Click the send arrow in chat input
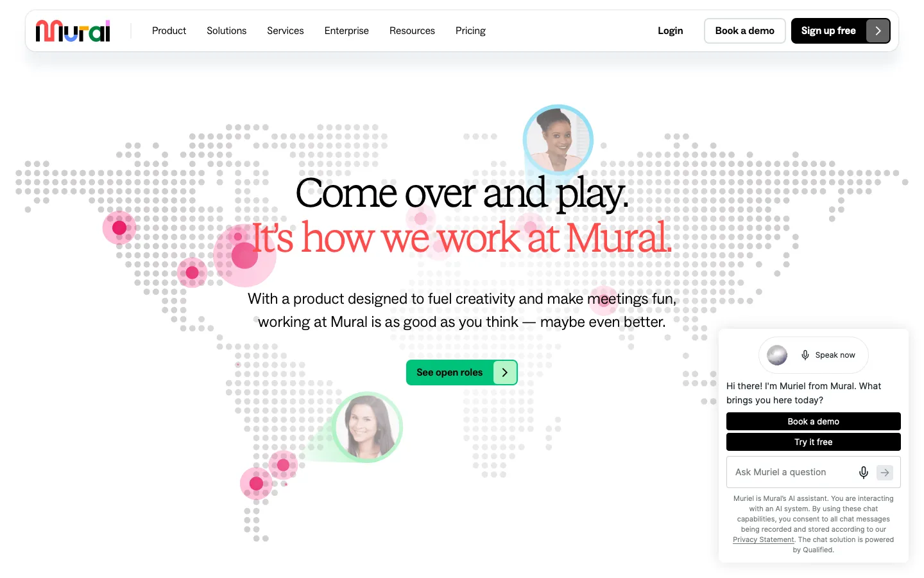The height and width of the screenshot is (578, 924). pos(885,473)
